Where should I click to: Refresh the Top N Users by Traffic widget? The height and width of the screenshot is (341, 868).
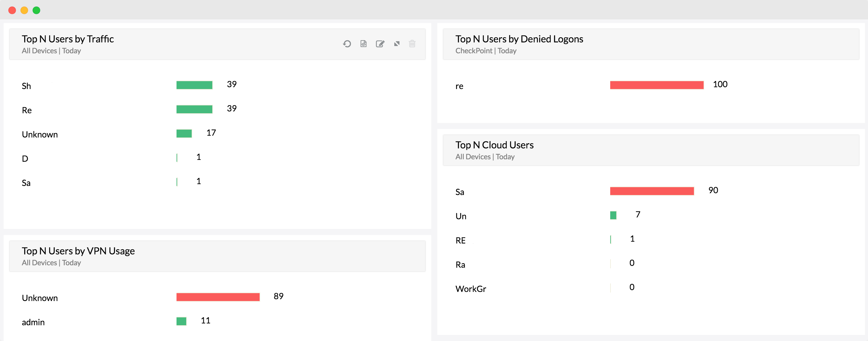click(347, 44)
